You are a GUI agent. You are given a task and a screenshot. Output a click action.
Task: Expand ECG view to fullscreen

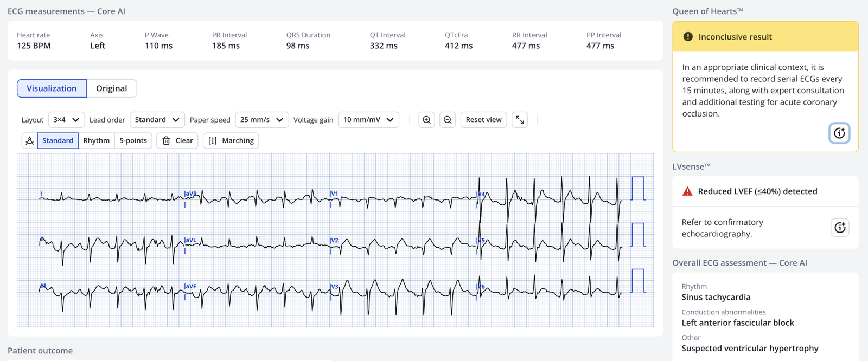[x=520, y=120]
